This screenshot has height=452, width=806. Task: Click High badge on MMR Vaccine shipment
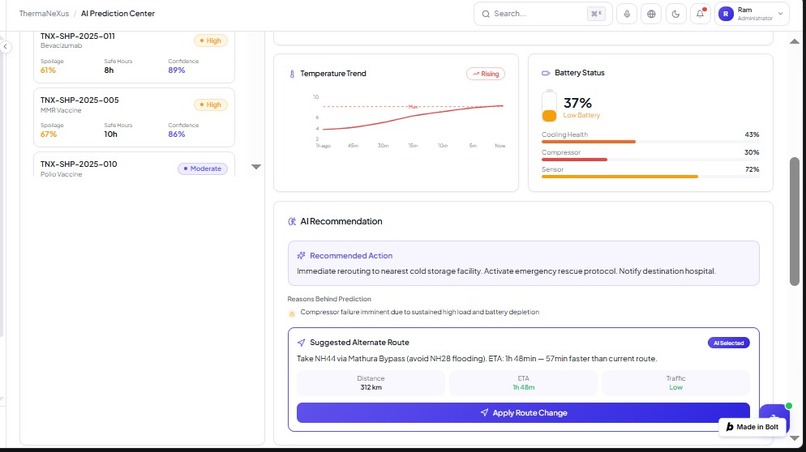(210, 105)
